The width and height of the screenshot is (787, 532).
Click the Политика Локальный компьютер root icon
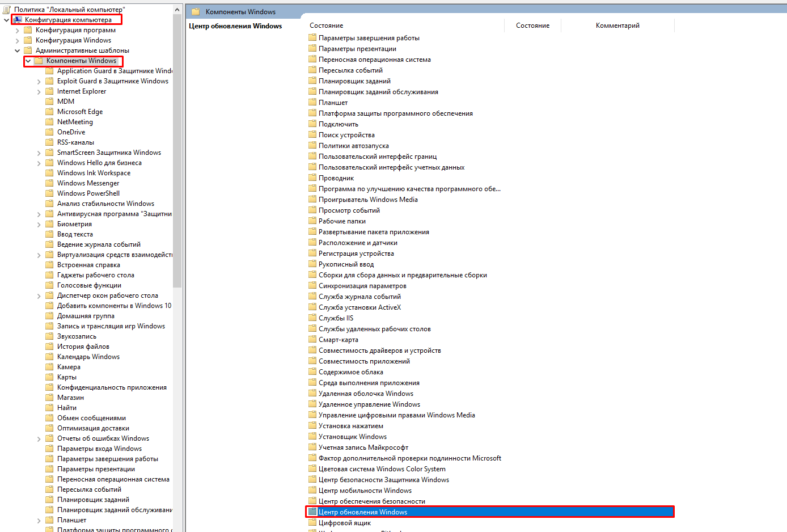pos(7,10)
